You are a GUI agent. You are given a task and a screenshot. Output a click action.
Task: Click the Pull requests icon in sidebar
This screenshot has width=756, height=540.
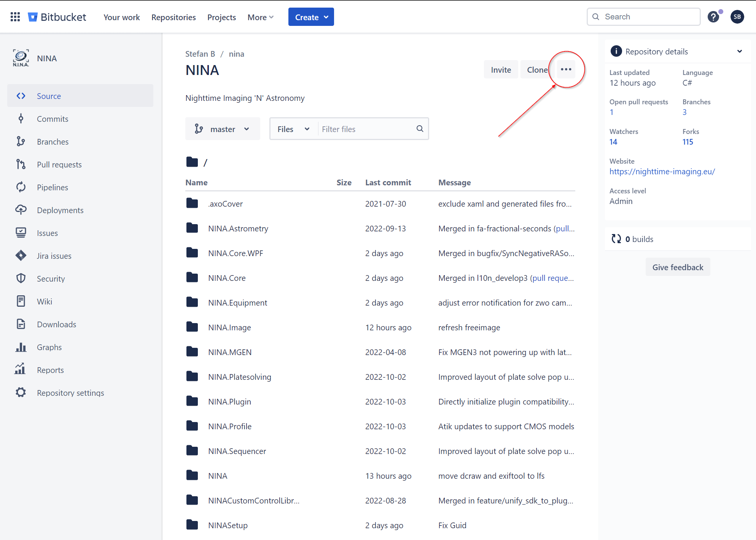(21, 164)
